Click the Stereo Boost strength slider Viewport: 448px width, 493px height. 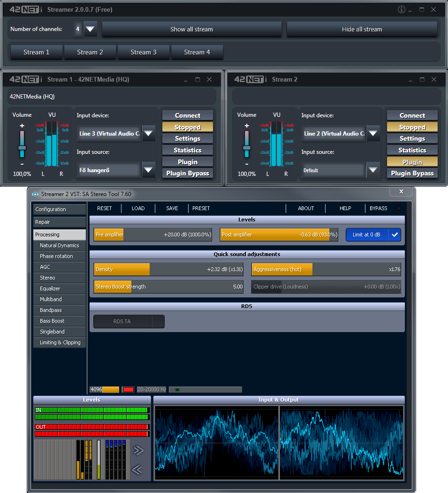point(169,287)
